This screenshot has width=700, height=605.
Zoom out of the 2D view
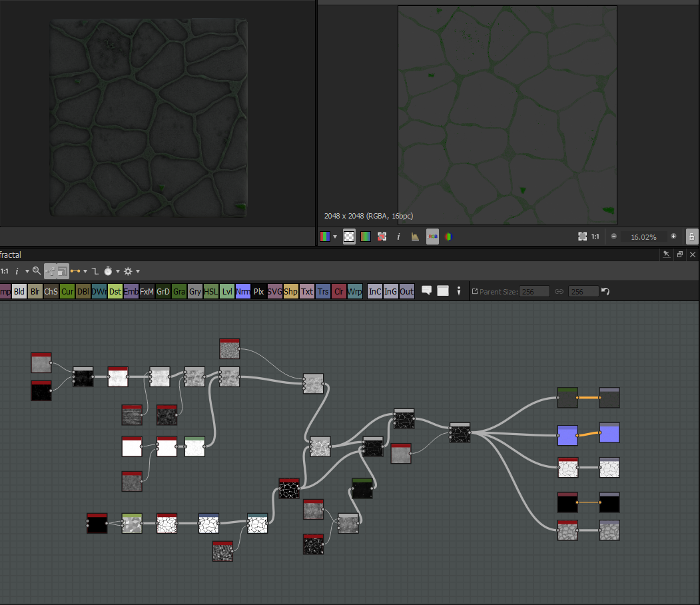click(x=614, y=236)
